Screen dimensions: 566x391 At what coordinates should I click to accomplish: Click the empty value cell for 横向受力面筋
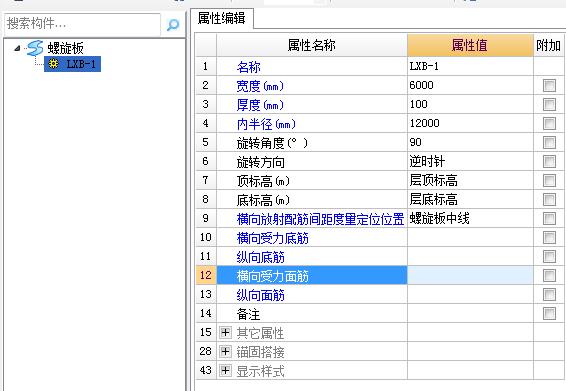pos(470,275)
